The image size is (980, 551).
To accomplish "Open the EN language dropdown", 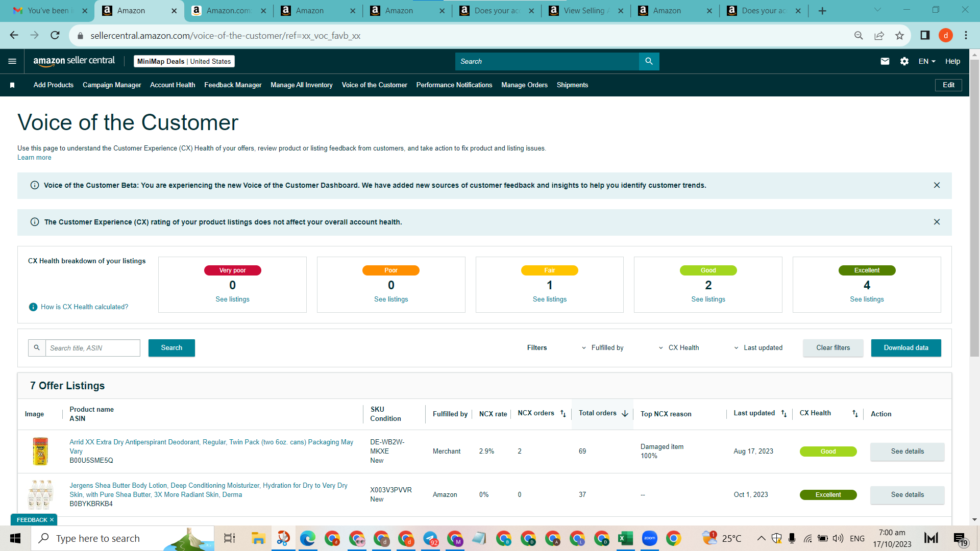I will 927,61.
